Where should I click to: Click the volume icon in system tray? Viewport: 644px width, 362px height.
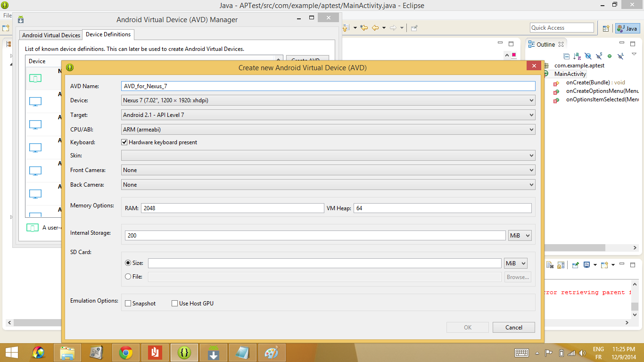583,353
